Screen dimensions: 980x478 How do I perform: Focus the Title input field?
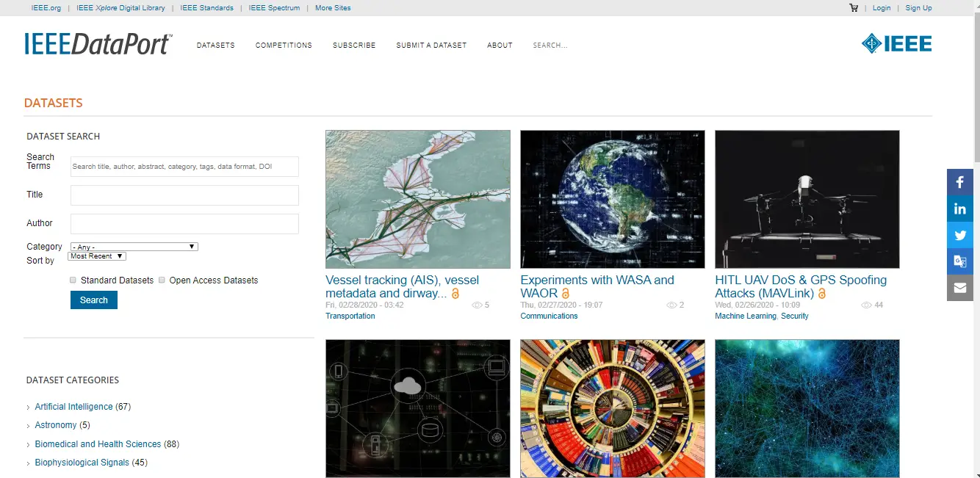click(x=184, y=195)
